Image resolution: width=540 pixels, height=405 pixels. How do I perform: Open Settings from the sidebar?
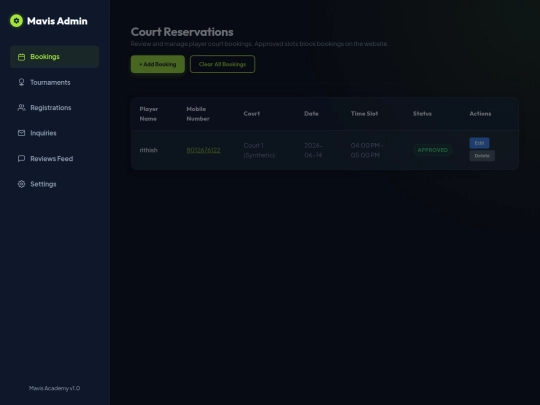click(x=54, y=184)
